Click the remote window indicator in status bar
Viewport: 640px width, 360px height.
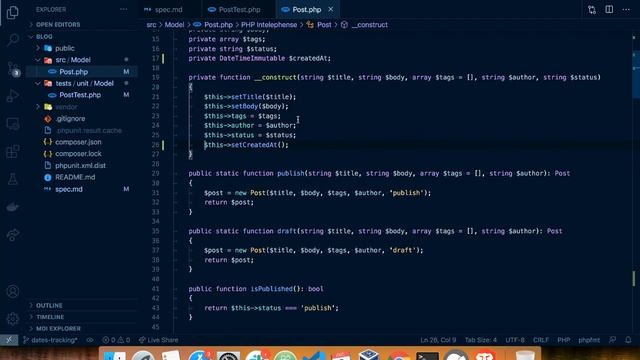(9, 340)
